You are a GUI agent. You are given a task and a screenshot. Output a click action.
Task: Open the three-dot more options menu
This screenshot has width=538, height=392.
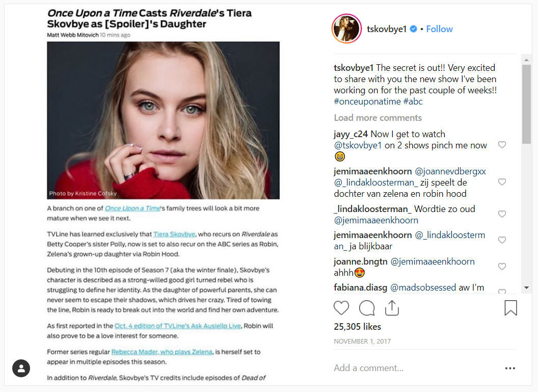(510, 368)
